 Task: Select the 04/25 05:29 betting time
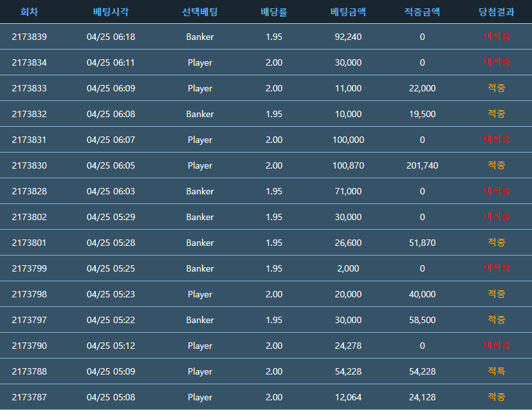coord(111,217)
